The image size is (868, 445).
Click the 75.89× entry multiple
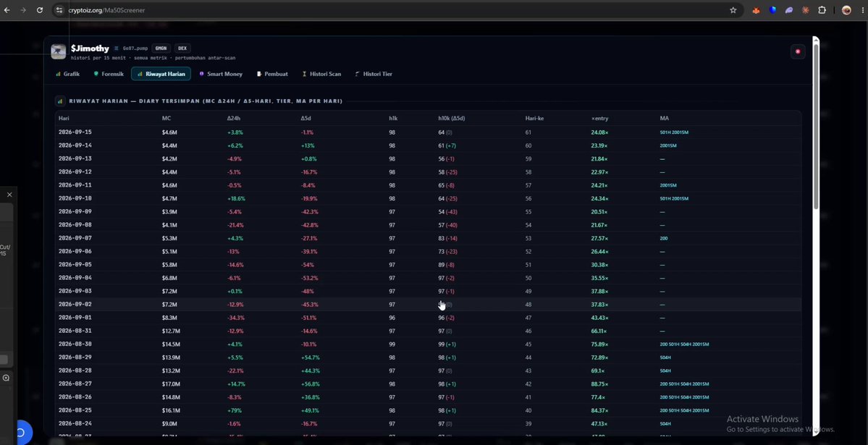pos(599,344)
